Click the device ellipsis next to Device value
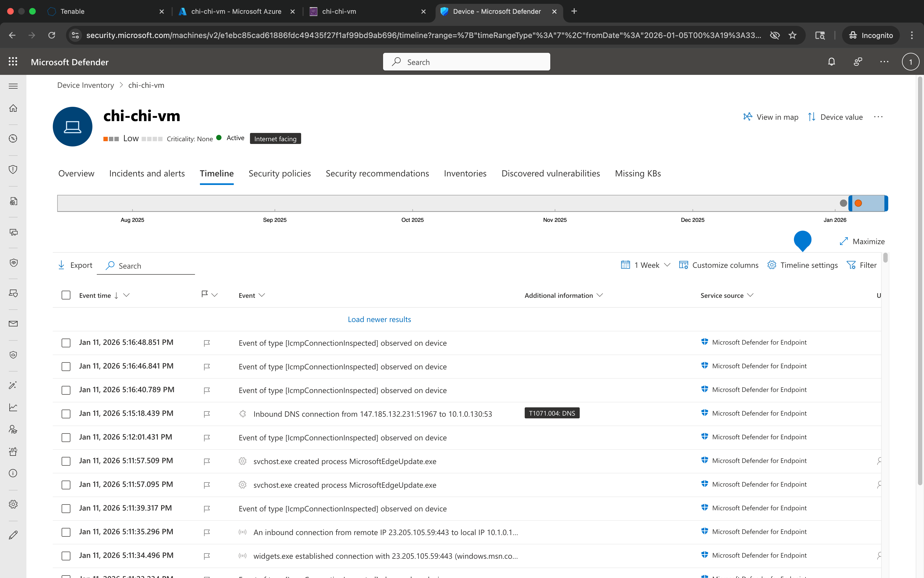The image size is (924, 578). (878, 117)
